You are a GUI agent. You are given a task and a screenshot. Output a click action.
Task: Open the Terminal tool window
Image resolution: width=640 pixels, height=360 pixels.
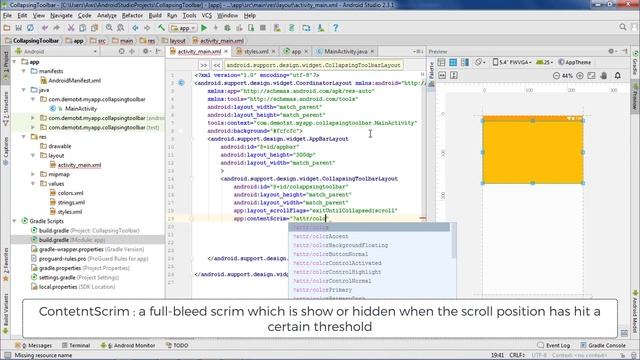point(76,345)
